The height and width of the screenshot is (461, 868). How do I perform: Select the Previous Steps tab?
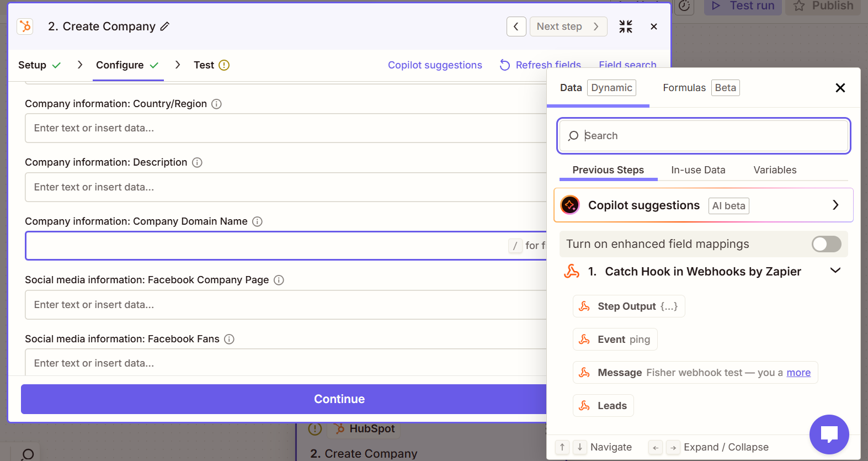[x=608, y=170]
